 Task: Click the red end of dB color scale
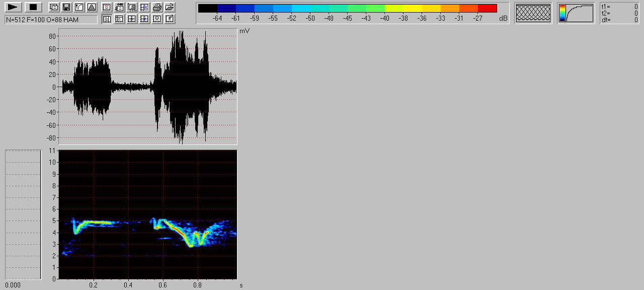point(487,8)
